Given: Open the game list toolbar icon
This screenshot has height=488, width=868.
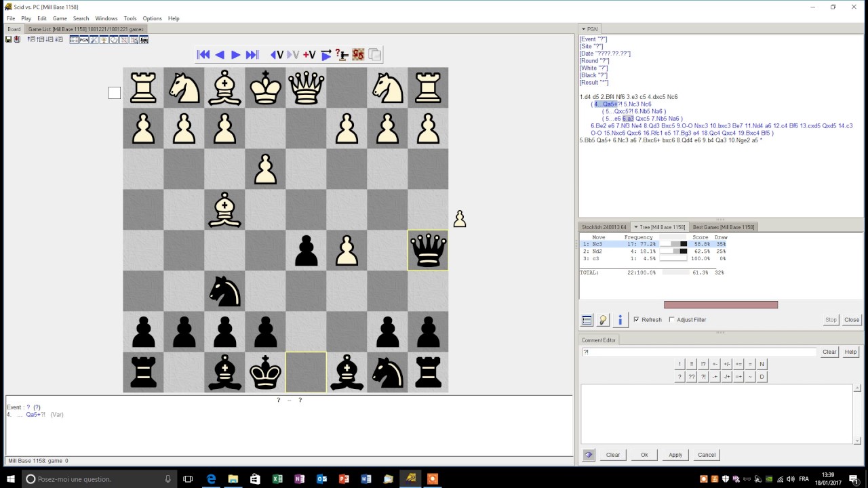Looking at the screenshot, I should coord(74,40).
